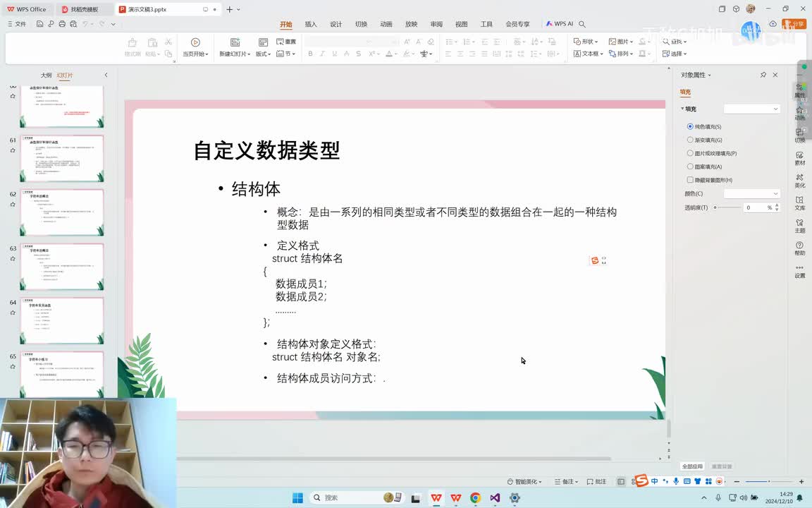Screen dimensions: 812x508
Task: Click the WPS AI button
Action: pos(559,24)
